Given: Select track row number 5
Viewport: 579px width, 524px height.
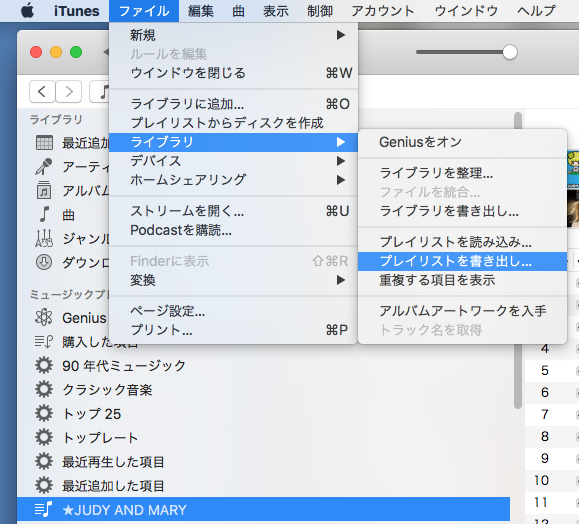Looking at the screenshot, I should pyautogui.click(x=552, y=370).
